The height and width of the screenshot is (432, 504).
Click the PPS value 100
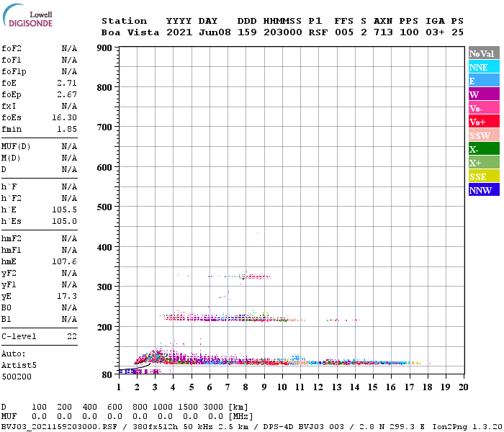tap(409, 32)
